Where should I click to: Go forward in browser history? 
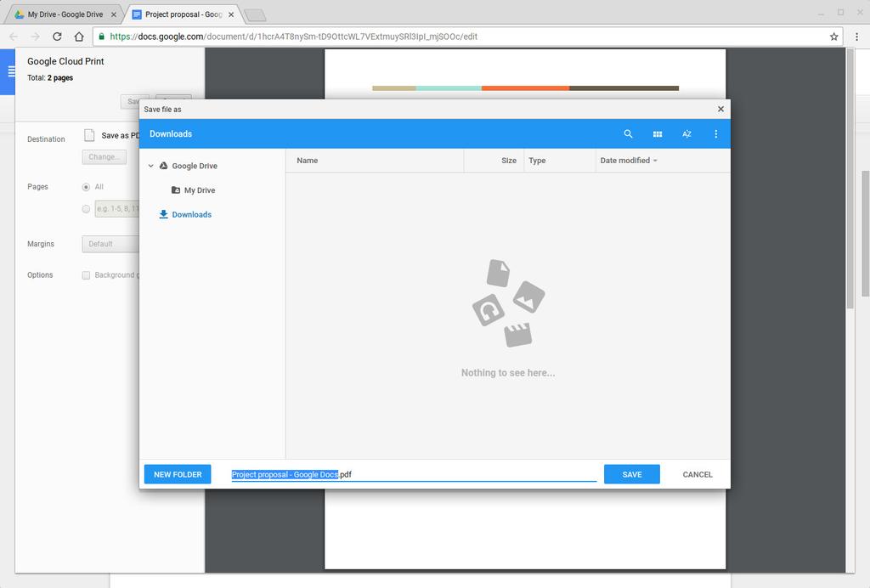point(35,37)
